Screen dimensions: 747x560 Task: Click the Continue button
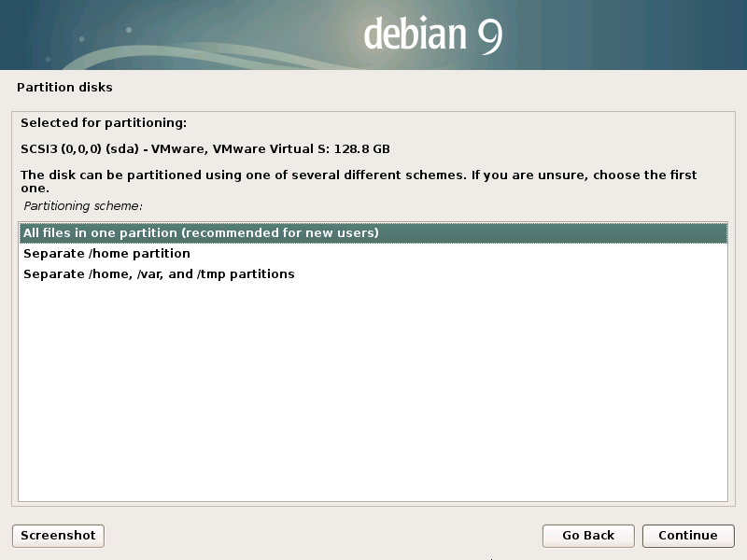coord(688,536)
